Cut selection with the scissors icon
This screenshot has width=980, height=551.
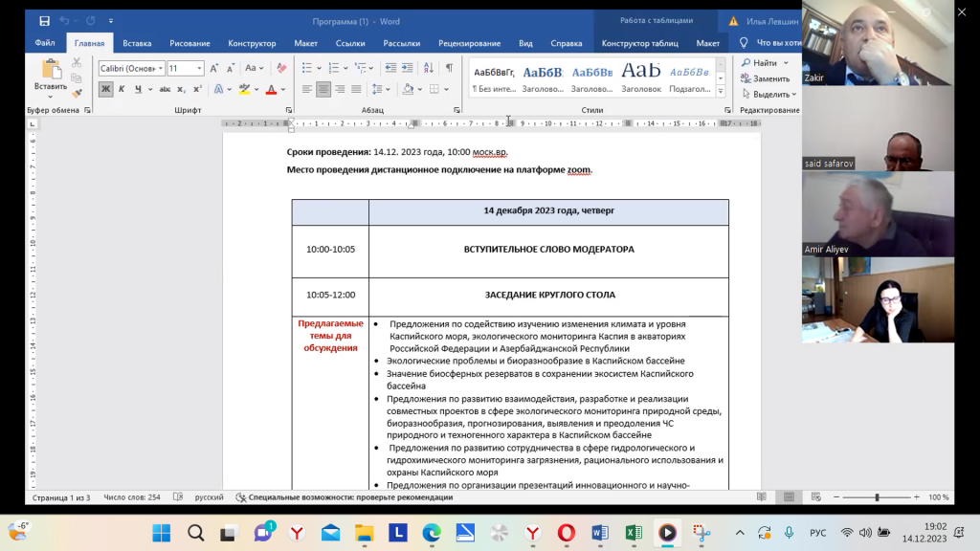[77, 62]
